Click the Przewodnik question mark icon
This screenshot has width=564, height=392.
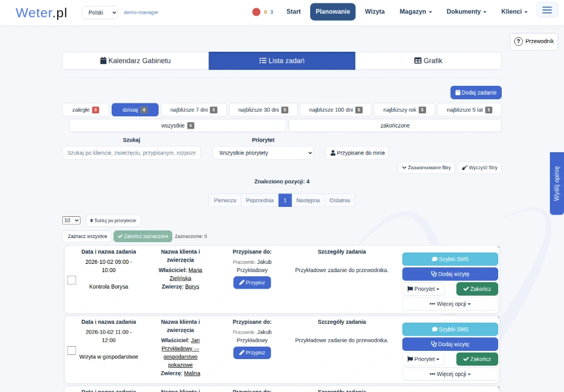518,41
